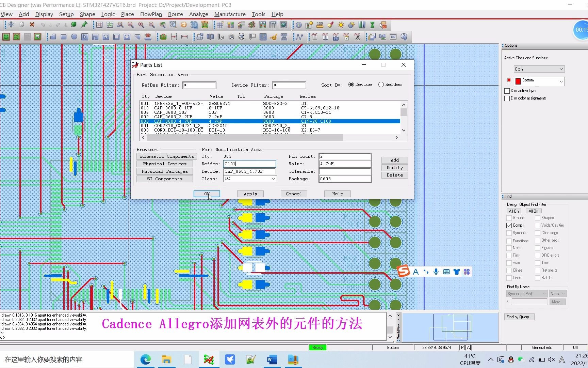
Task: Open Word from the taskbar
Action: 272,359
